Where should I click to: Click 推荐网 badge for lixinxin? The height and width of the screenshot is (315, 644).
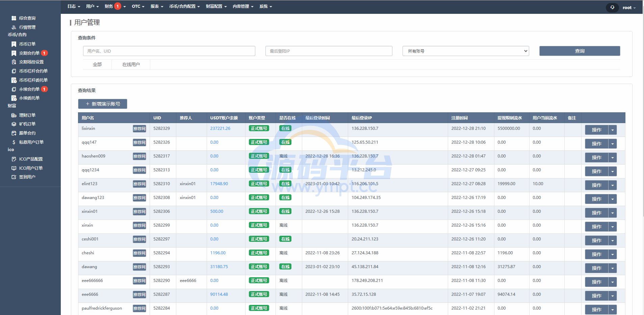coord(139,129)
